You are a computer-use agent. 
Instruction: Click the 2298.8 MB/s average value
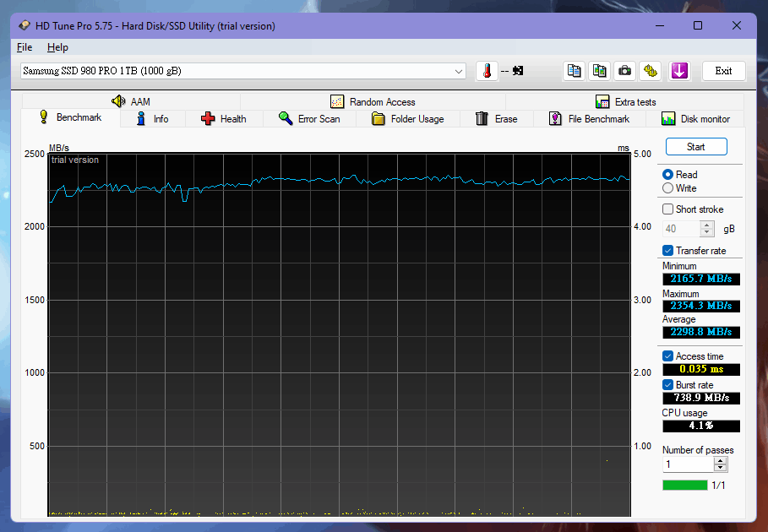(701, 332)
